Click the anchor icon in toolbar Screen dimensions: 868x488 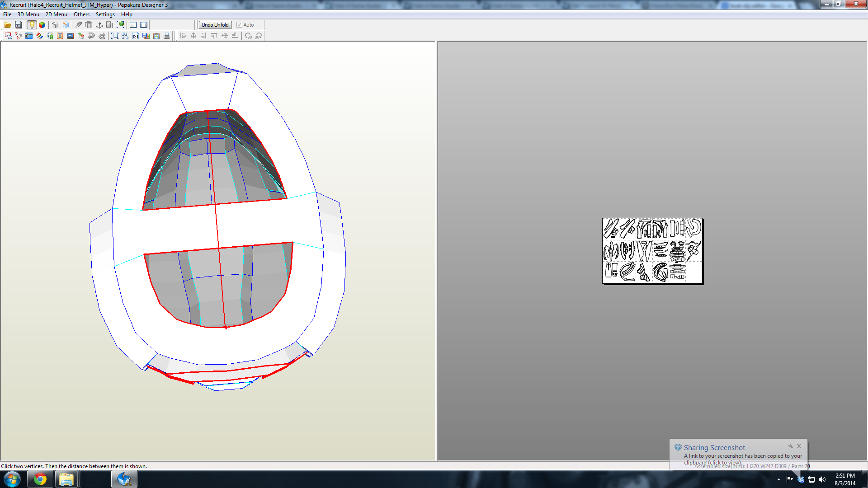coord(99,25)
